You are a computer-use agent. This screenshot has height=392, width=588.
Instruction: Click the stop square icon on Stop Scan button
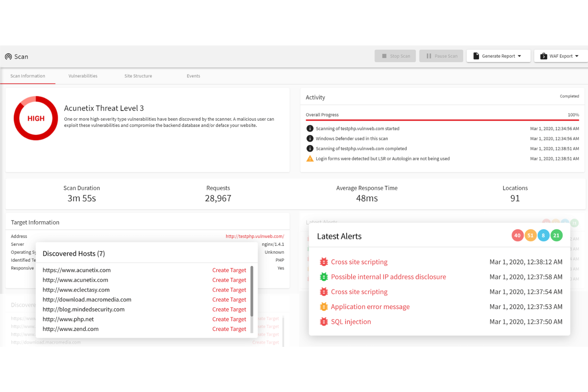383,56
